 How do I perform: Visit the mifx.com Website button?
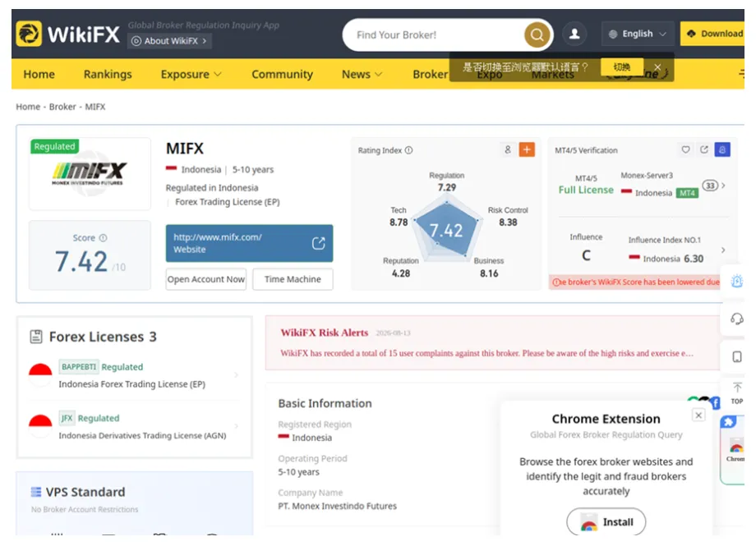249,243
